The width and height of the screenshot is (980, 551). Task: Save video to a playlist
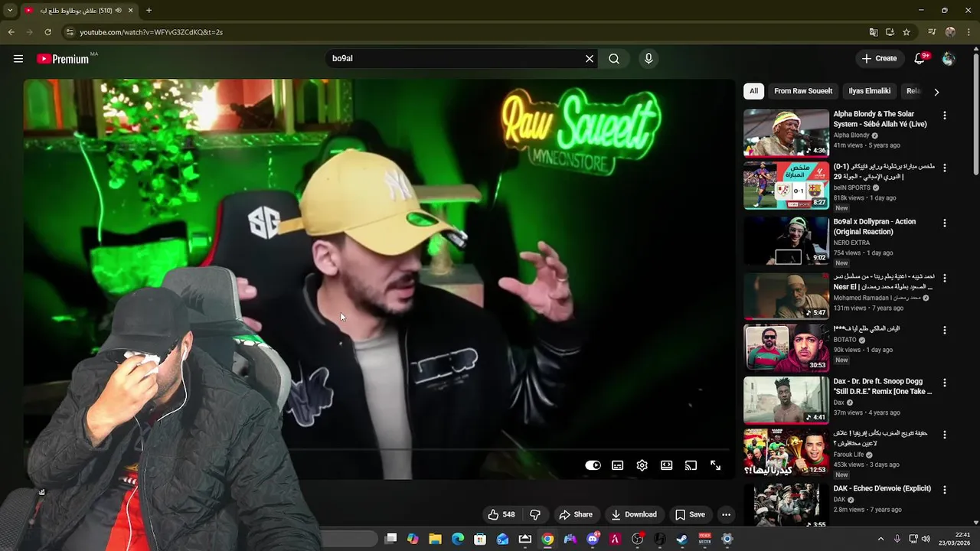(690, 514)
